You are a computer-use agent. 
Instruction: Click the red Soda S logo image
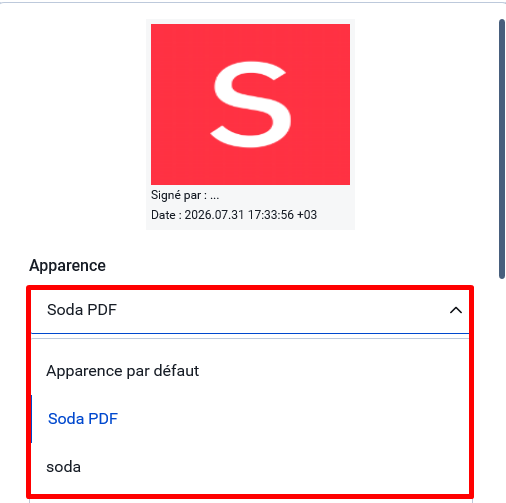click(x=250, y=104)
